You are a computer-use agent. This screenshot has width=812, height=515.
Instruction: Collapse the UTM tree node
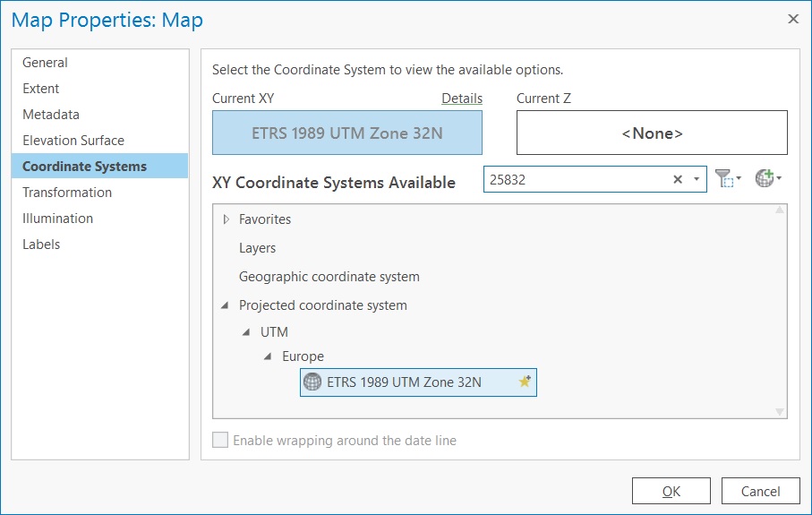click(246, 332)
